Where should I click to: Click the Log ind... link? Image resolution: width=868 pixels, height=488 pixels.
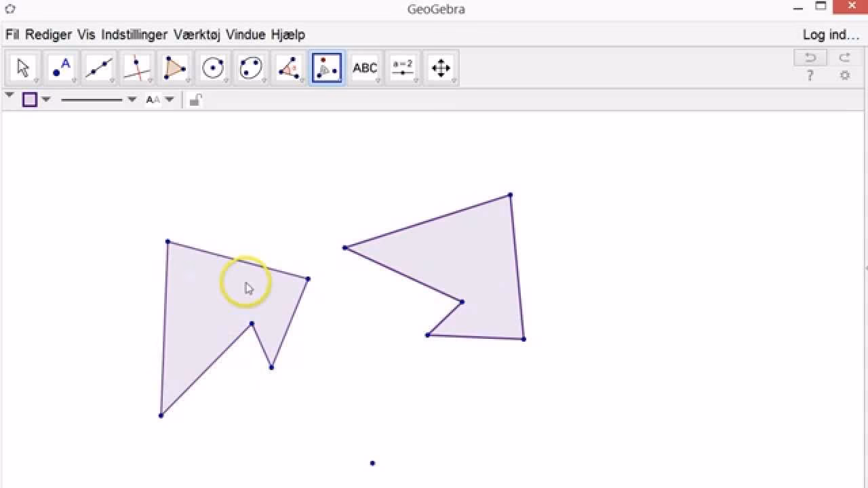coord(830,35)
